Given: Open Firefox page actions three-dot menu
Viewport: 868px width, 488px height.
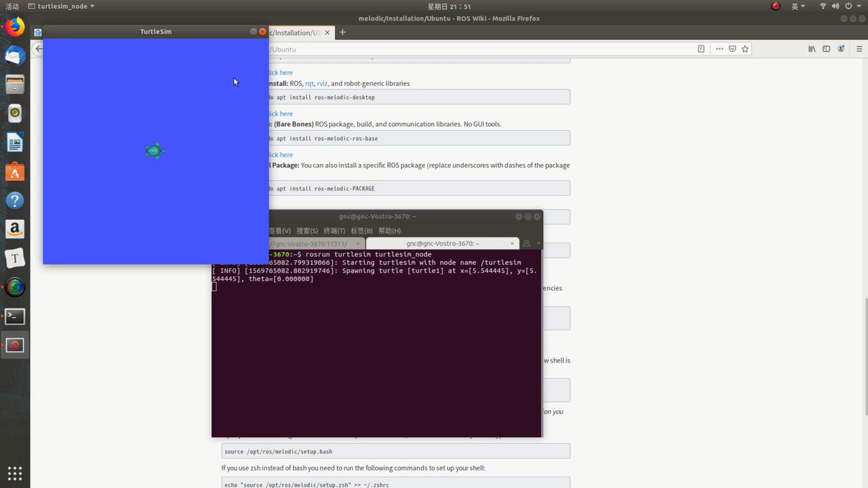Looking at the screenshot, I should (719, 49).
